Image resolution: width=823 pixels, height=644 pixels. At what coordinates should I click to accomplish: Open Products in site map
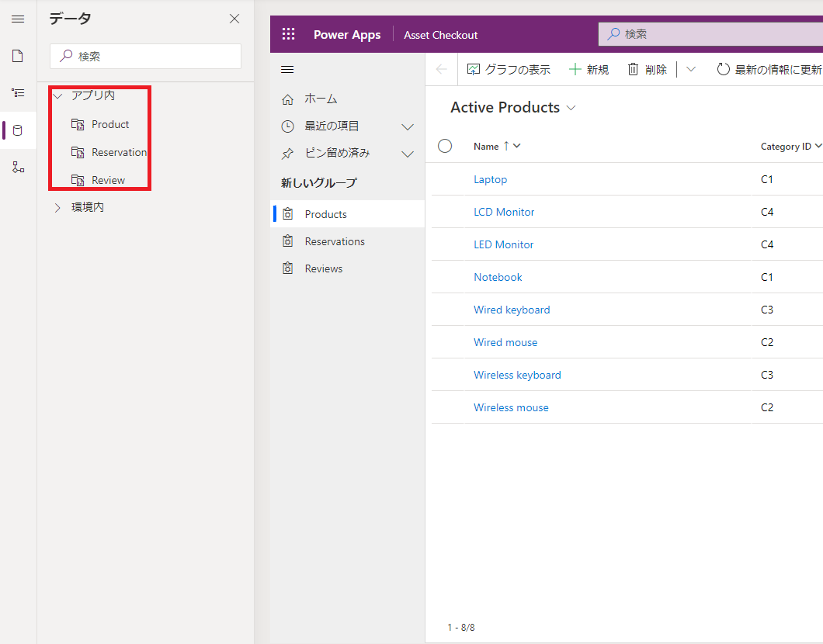click(x=347, y=214)
